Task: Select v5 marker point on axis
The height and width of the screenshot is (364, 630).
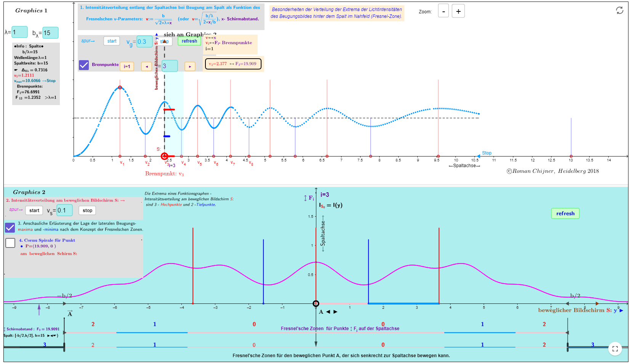Action: [197, 156]
